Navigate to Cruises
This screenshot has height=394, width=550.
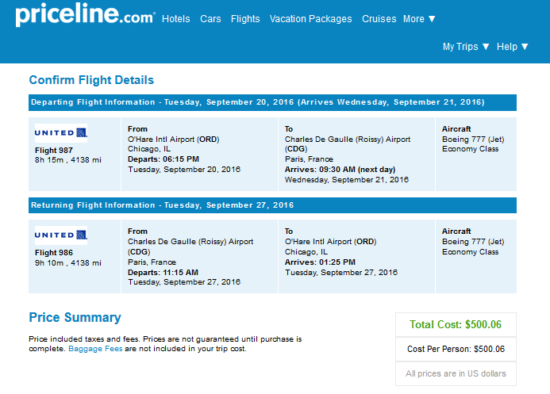tap(379, 19)
